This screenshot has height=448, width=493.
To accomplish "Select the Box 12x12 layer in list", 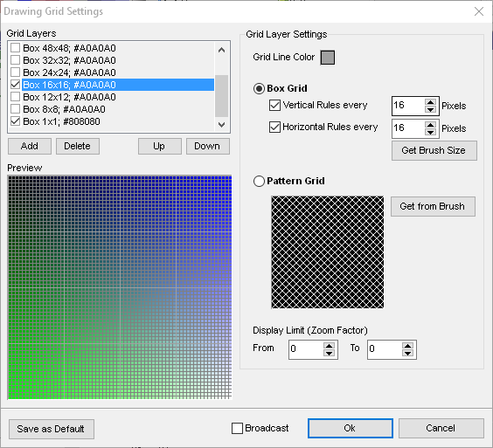I will click(x=69, y=97).
